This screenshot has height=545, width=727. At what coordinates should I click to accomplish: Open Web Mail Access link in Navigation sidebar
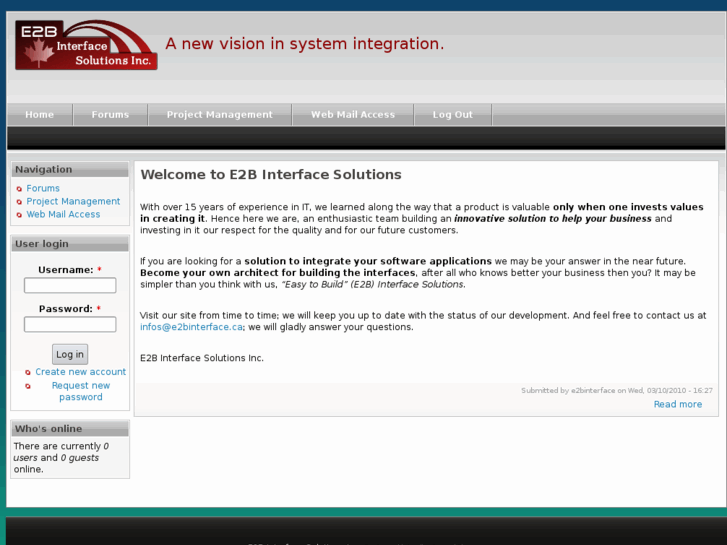pos(63,214)
